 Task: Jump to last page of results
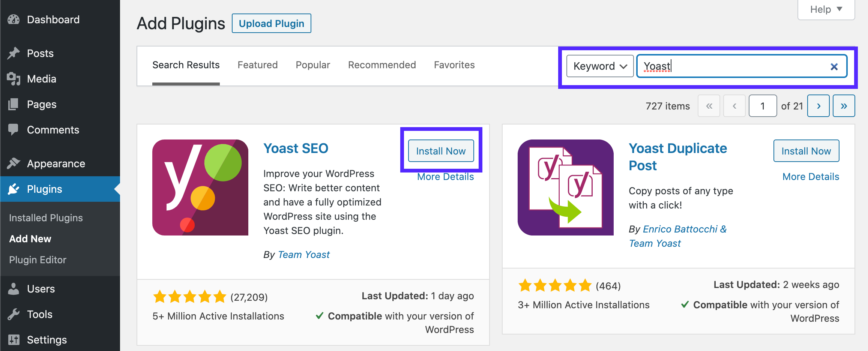[x=844, y=106]
